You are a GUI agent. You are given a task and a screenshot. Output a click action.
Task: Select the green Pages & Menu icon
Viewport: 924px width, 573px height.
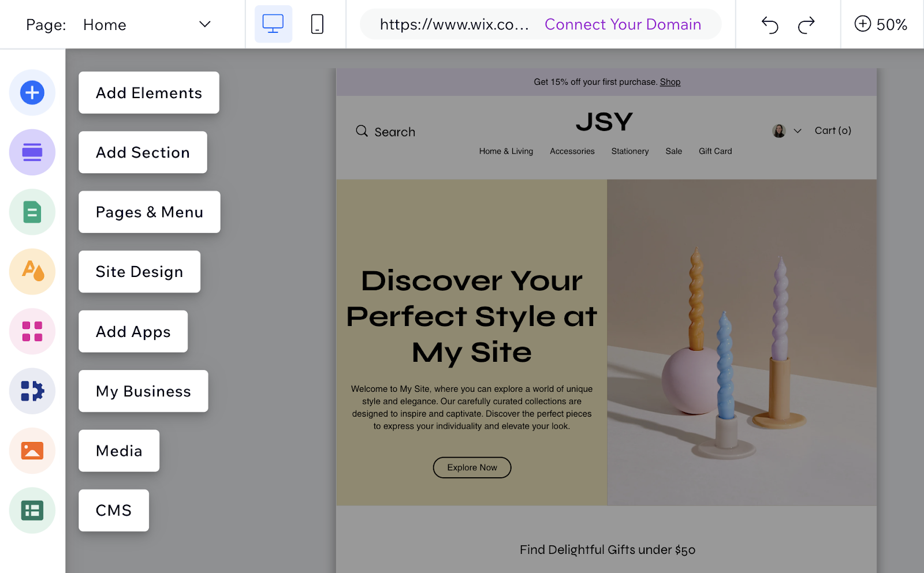click(32, 212)
